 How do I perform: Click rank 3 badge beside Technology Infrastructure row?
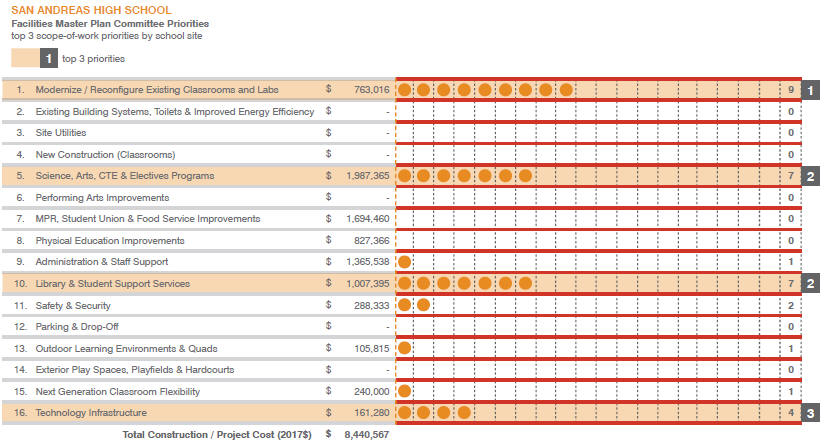811,412
